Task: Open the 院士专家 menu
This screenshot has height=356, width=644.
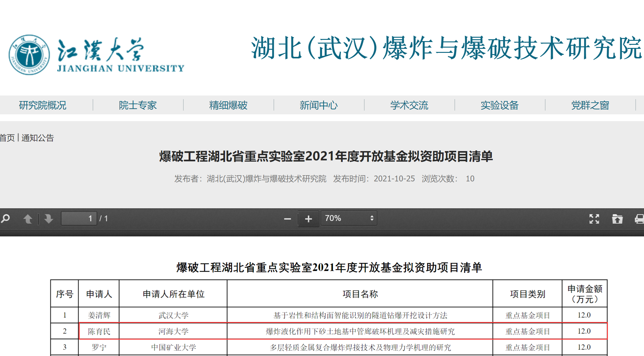Action: [138, 105]
